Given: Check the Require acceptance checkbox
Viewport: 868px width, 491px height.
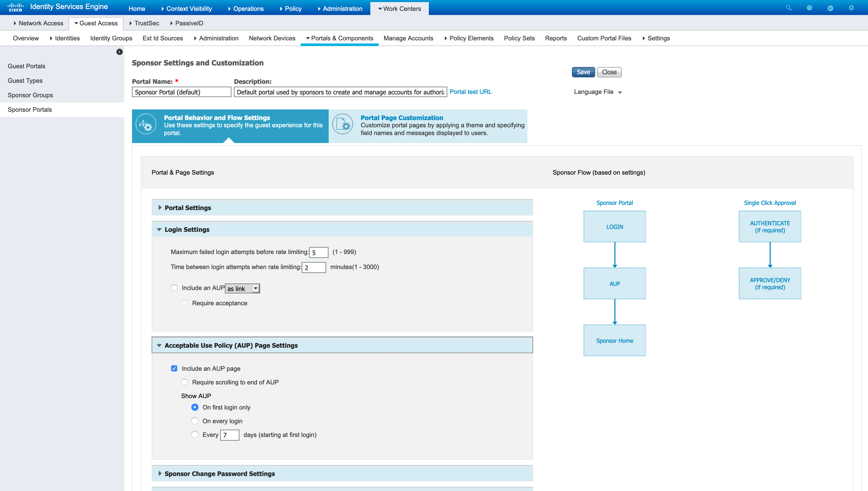Looking at the screenshot, I should (185, 303).
